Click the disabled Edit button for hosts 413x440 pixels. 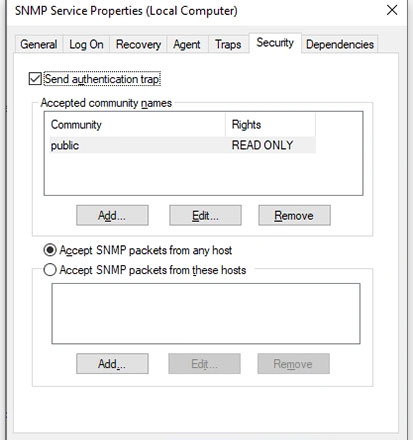204,364
